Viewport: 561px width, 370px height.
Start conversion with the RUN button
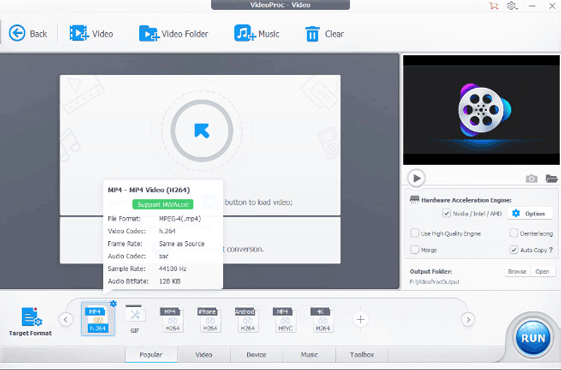533,338
